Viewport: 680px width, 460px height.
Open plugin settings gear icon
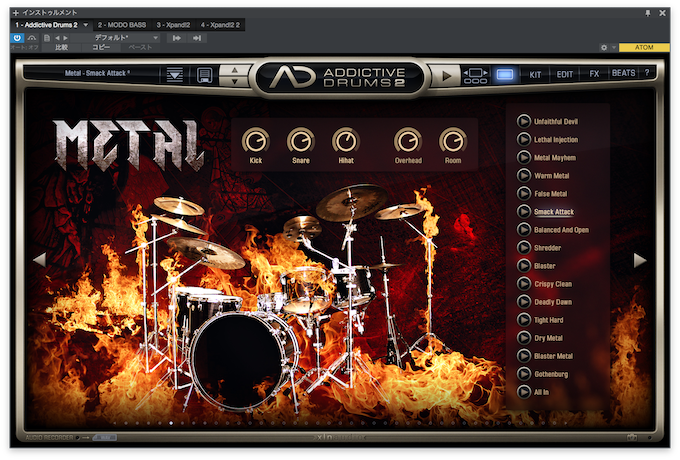click(604, 47)
